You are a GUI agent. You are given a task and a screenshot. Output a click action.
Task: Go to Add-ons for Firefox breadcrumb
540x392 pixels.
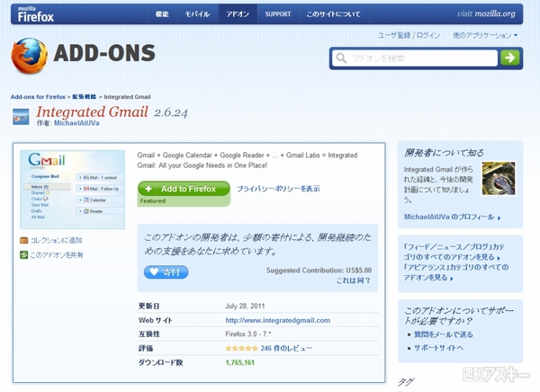(x=38, y=97)
